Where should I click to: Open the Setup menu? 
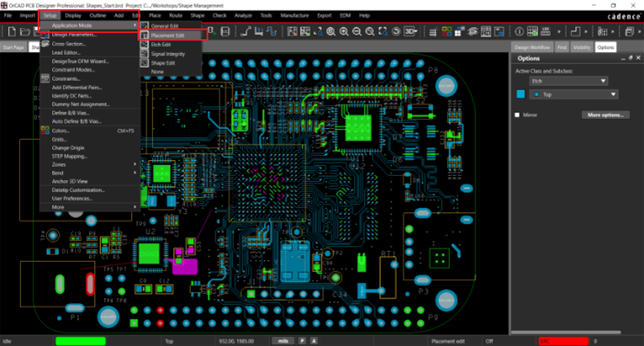coord(50,16)
